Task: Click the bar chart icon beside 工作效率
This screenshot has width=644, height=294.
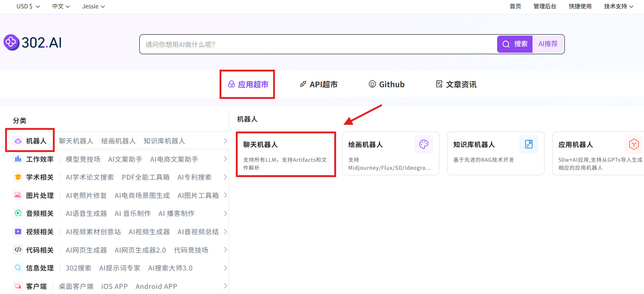Action: [18, 159]
